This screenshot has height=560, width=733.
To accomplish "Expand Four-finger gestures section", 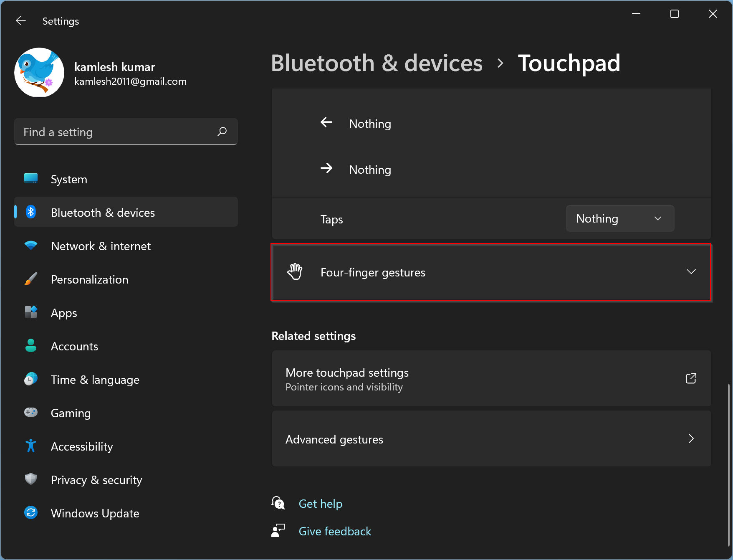I will click(x=491, y=272).
